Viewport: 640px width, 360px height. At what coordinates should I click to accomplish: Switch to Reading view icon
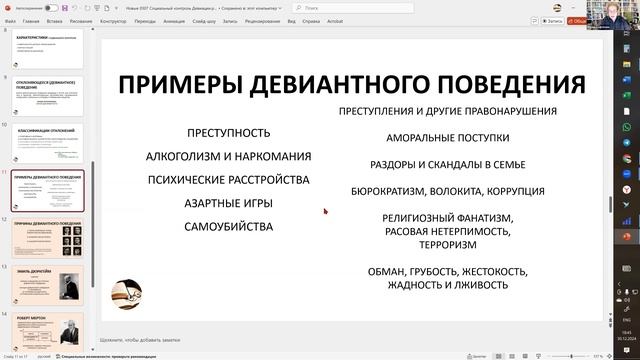pyautogui.click(x=525, y=356)
